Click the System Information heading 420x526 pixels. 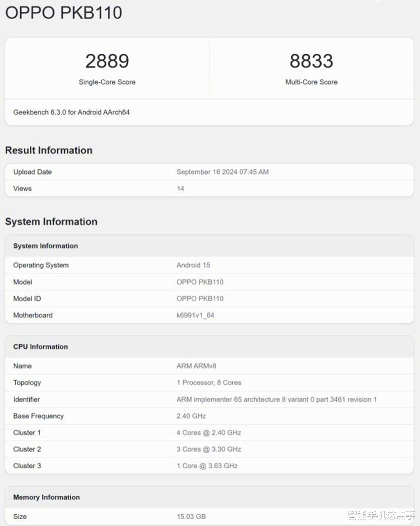pos(52,221)
